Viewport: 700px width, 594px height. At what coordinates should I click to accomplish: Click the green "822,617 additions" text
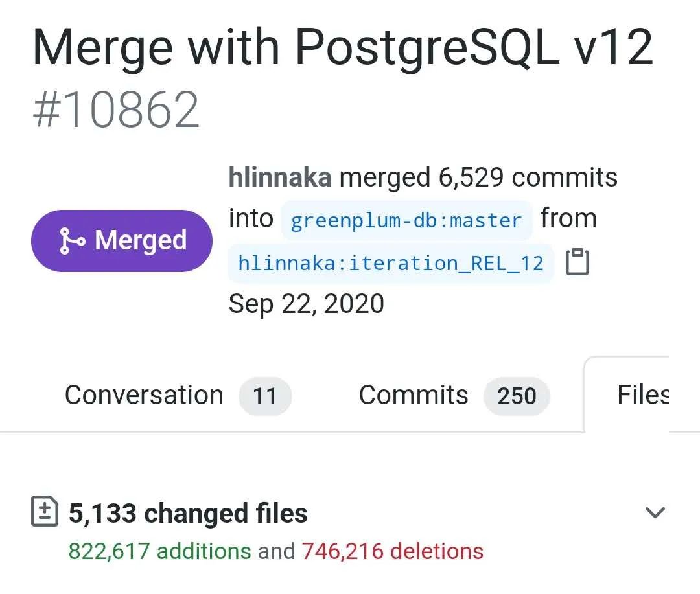[x=159, y=551]
